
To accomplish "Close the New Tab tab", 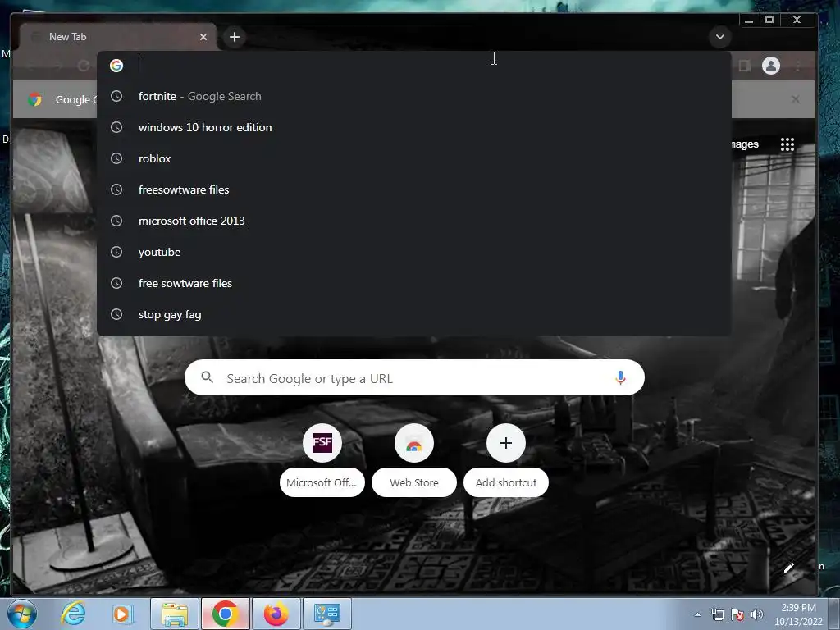I will [x=203, y=37].
